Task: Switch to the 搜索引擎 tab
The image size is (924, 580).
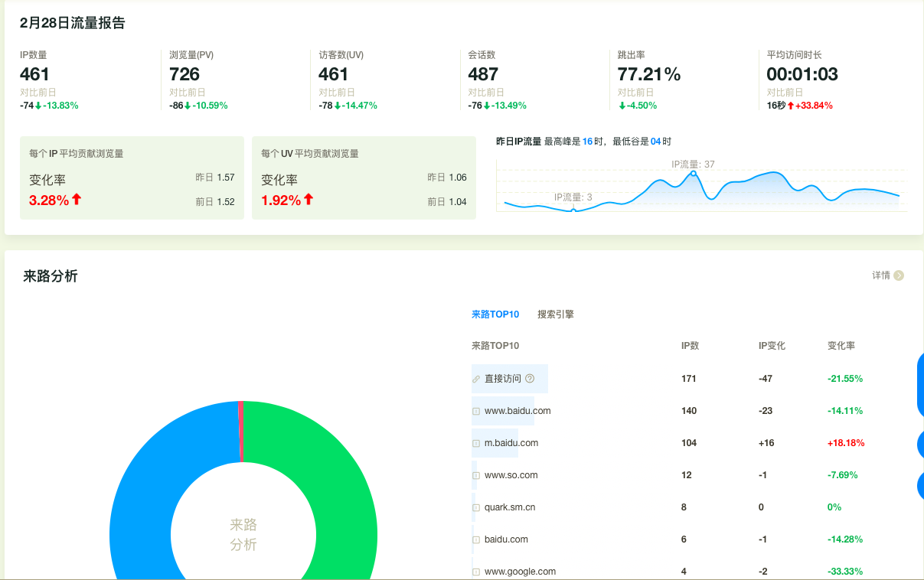Action: (555, 314)
